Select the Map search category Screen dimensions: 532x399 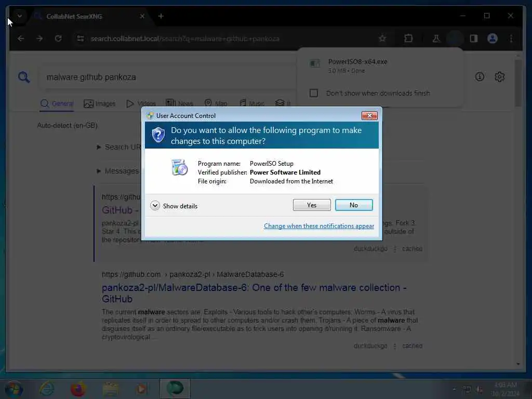pyautogui.click(x=216, y=103)
